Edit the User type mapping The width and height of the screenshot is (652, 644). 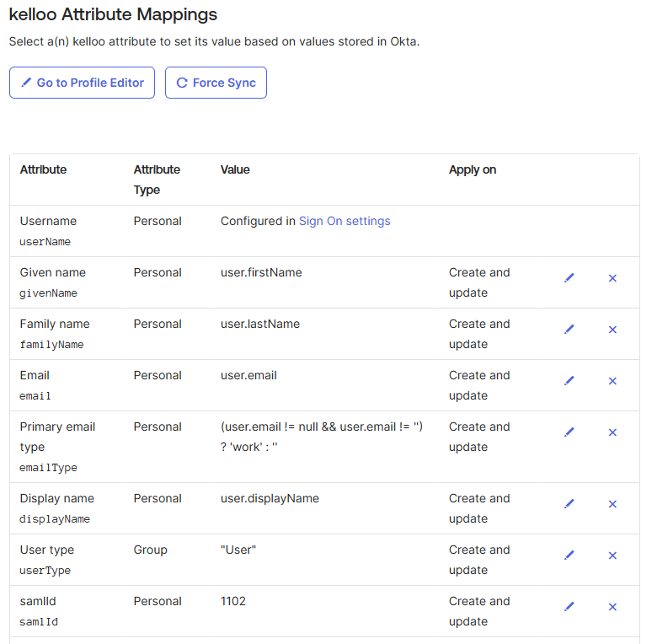pos(569,555)
